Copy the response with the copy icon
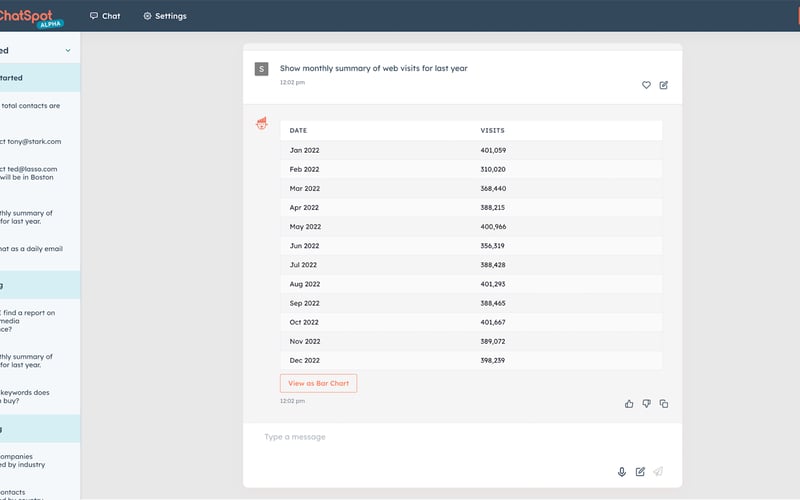This screenshot has width=800, height=500. (663, 404)
